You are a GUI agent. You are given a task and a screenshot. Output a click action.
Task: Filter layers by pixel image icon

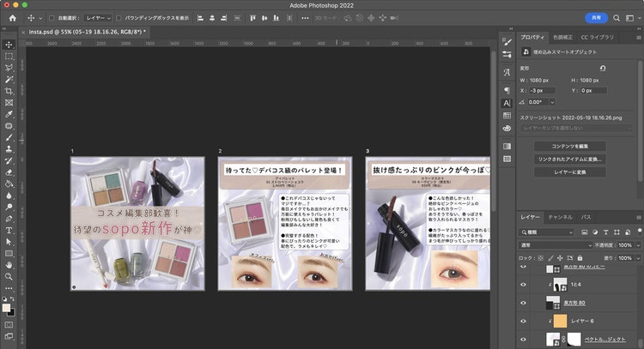click(585, 232)
